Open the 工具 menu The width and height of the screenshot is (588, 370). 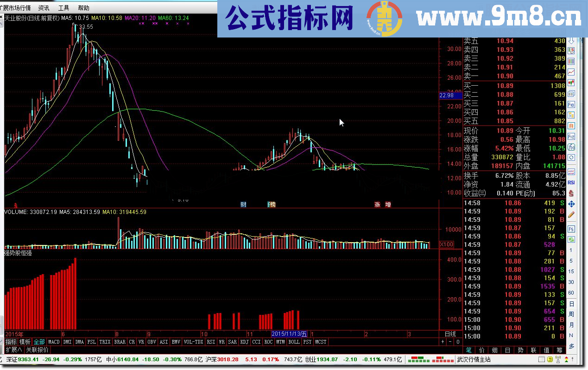(64, 7)
